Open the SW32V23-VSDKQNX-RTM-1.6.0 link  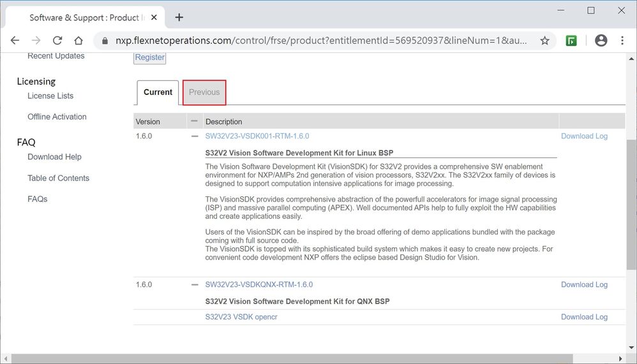pos(259,284)
